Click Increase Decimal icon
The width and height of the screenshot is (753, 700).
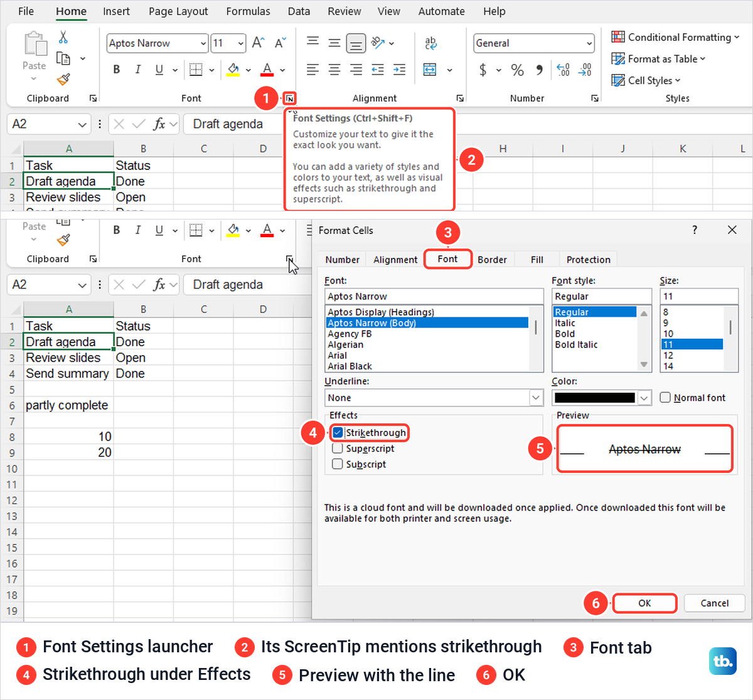(x=563, y=70)
